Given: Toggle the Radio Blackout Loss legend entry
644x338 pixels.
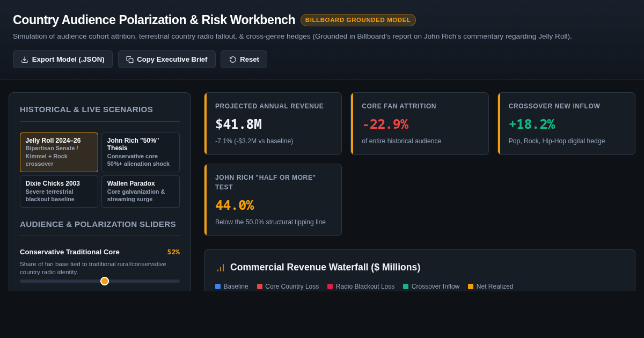Looking at the screenshot, I should [x=361, y=286].
